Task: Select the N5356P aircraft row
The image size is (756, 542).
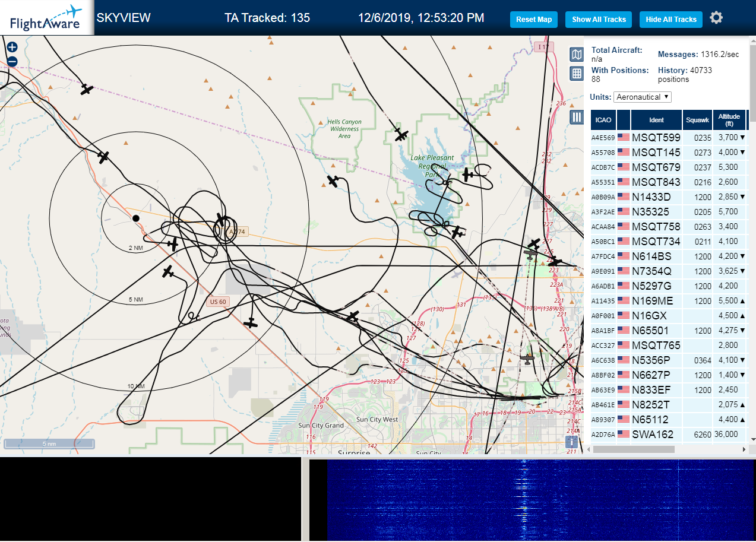Action: [668, 360]
